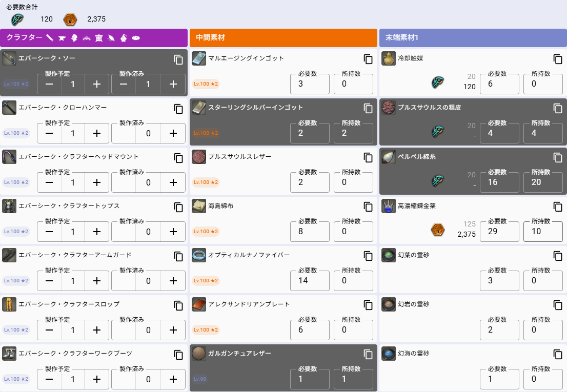Select the Goldsmith crown icon
The height and width of the screenshot is (392, 567).
87,38
